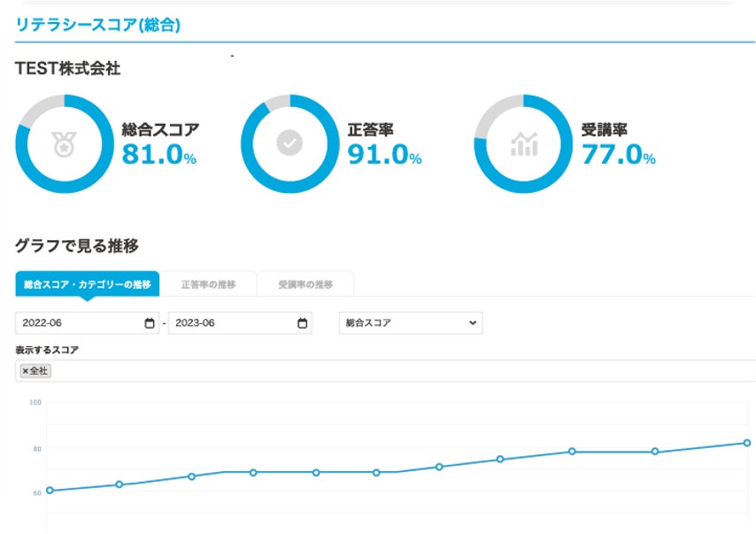Click the first data point on the line chart
Image resolution: width=756 pixels, height=534 pixels.
click(x=50, y=490)
